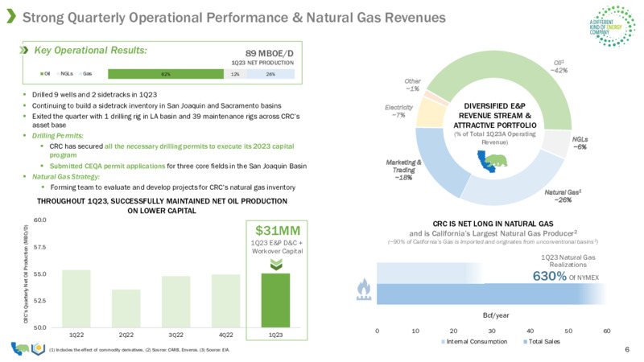The height and width of the screenshot is (362, 644).
Task: Click the 'THROUGHOUT 1Q23, SUCCESSFULLY MAINTAINED' chart title
Action: [x=162, y=206]
